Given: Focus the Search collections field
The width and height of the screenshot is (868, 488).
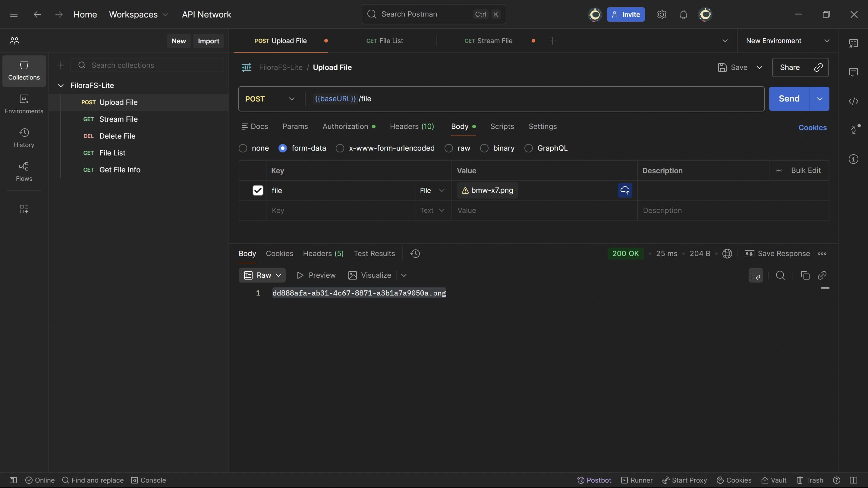Looking at the screenshot, I should (x=147, y=65).
